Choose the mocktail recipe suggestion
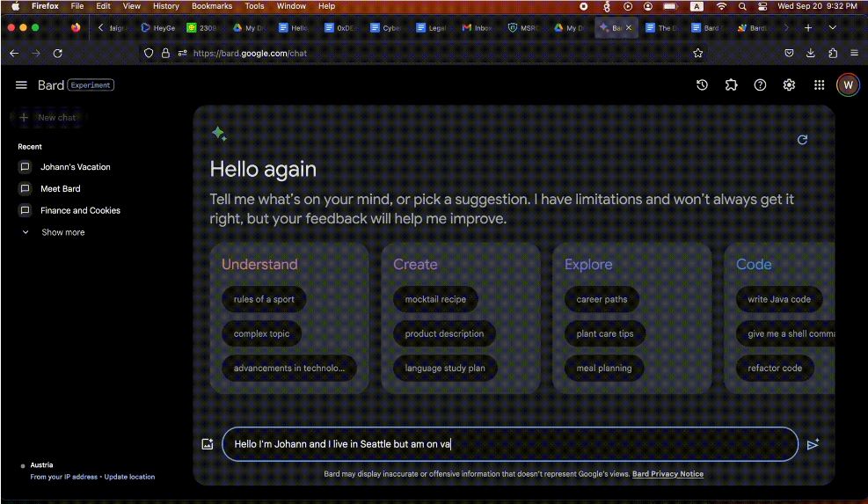The width and height of the screenshot is (868, 504). (435, 299)
